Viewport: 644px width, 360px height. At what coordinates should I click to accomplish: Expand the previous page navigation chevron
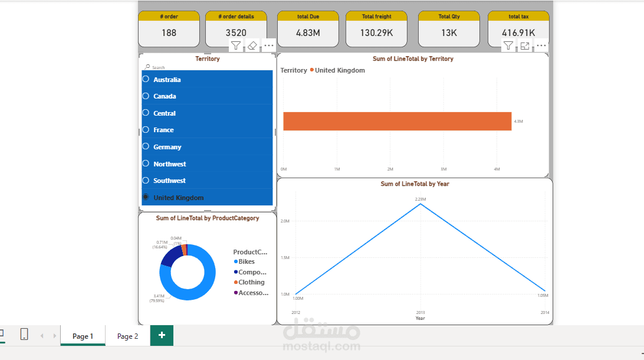tap(42, 335)
